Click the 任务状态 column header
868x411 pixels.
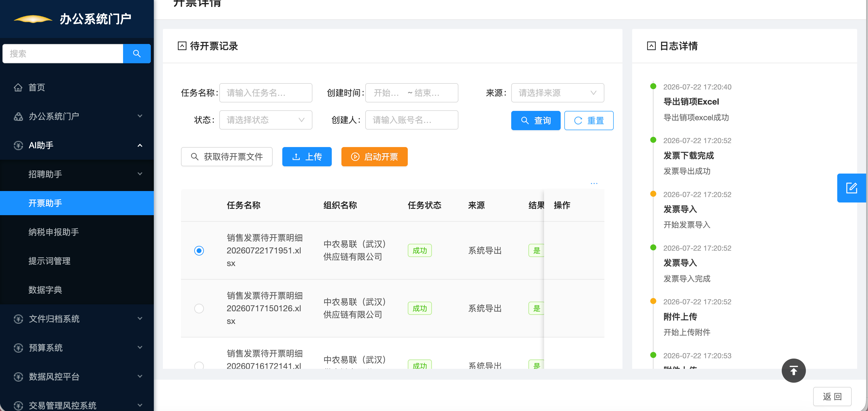point(425,205)
